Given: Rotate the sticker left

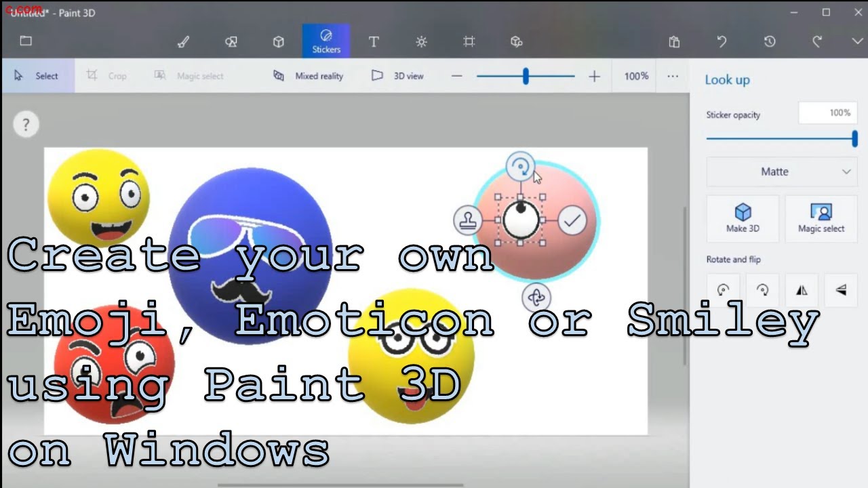Looking at the screenshot, I should (x=724, y=290).
